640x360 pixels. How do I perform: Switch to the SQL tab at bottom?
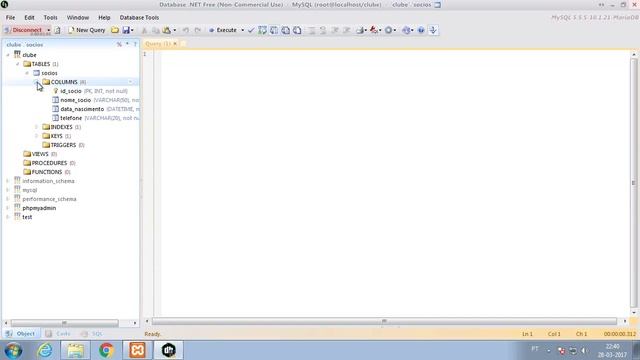tap(92, 333)
